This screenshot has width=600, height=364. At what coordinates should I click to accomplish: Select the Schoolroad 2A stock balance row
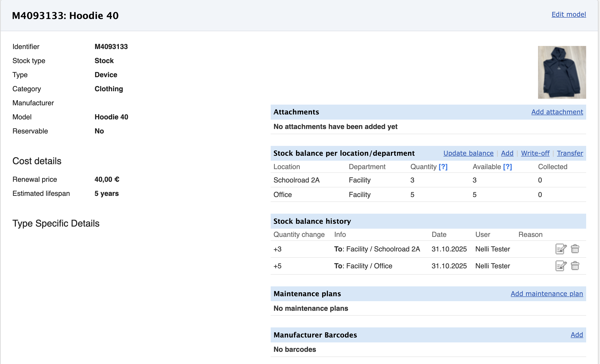[x=296, y=180]
